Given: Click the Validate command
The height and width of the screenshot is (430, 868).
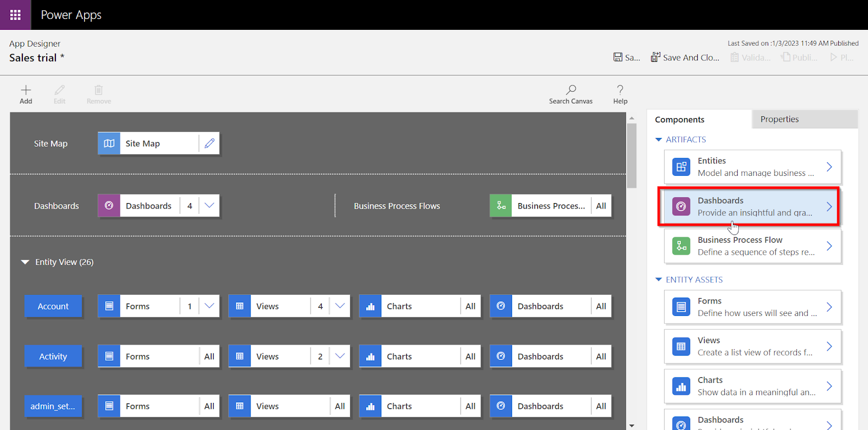Looking at the screenshot, I should [750, 57].
